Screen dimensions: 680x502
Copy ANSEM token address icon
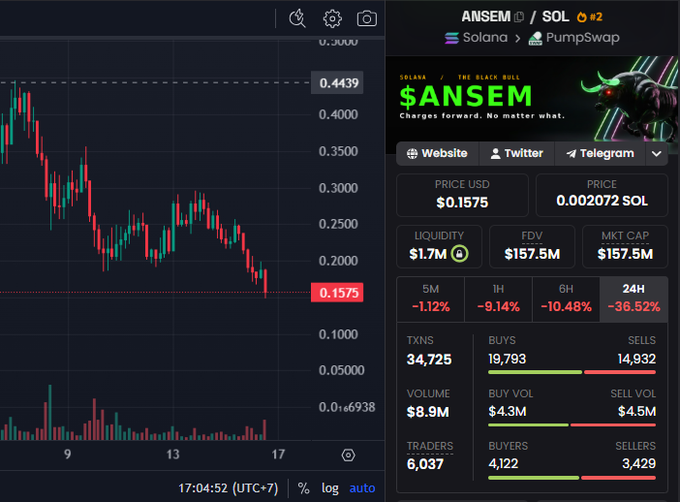(519, 17)
